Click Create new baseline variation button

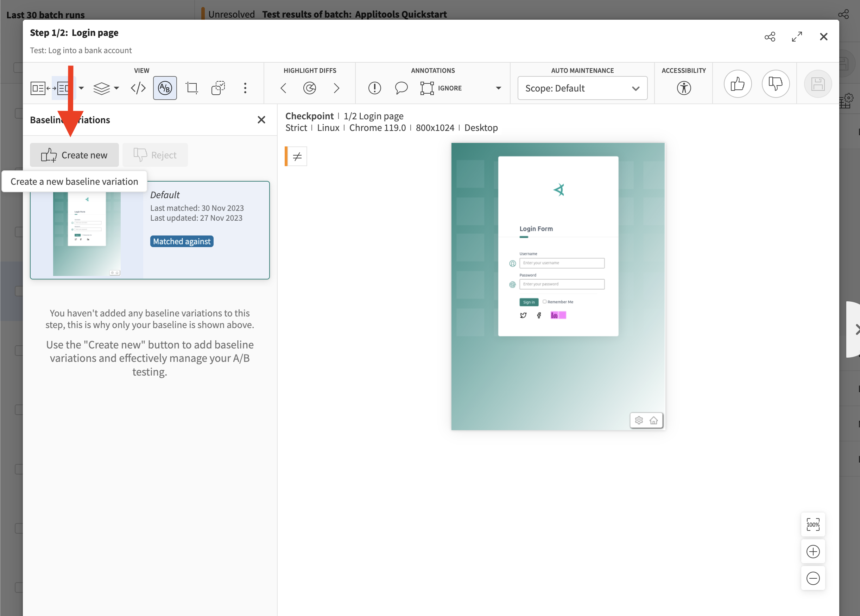75,155
